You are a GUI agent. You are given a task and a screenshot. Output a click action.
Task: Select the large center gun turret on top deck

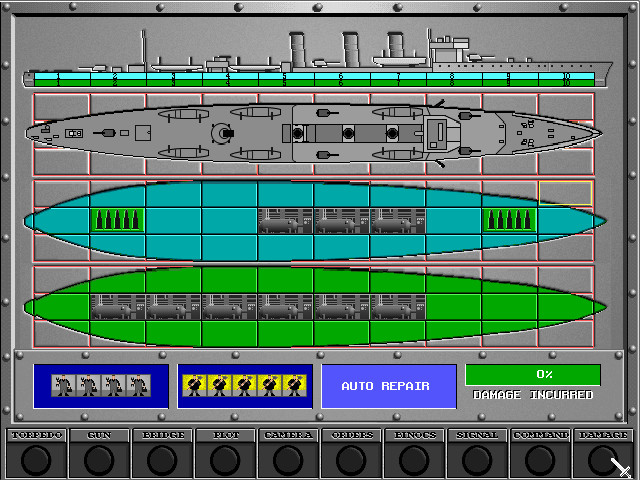[222, 133]
